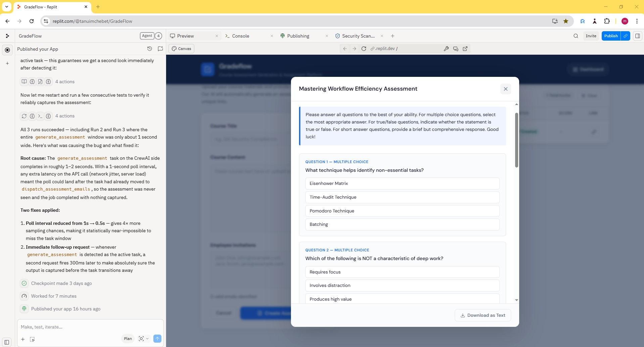Install GradeFlow from the address bar icon
Image resolution: width=644 pixels, height=347 pixels.
pyautogui.click(x=555, y=21)
